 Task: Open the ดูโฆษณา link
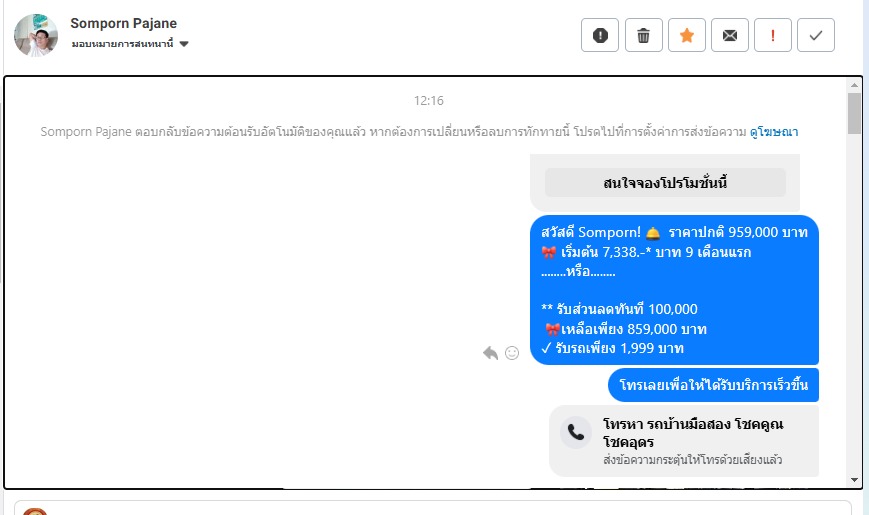click(774, 132)
